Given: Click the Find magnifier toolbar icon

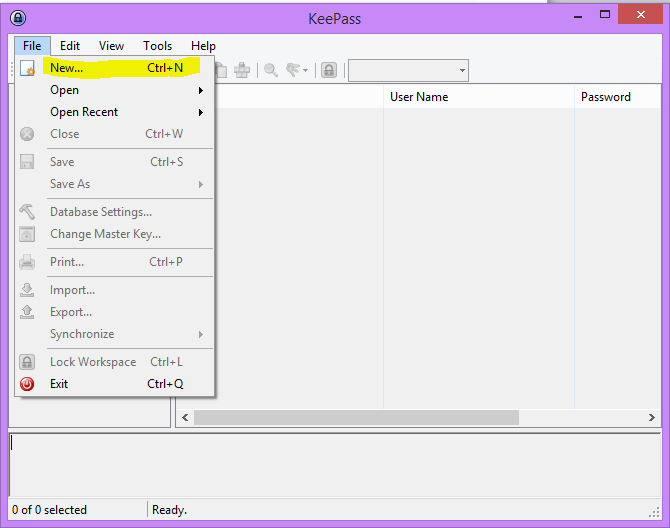Looking at the screenshot, I should [271, 70].
